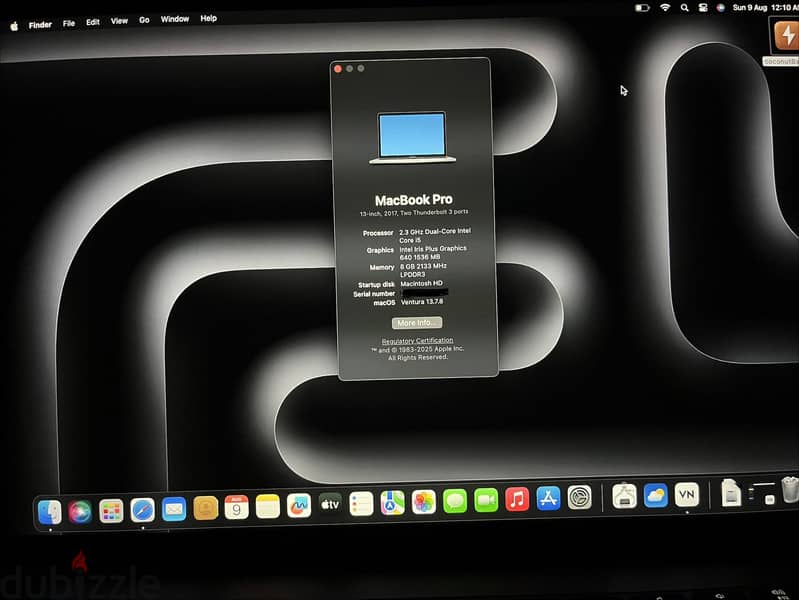Click '8 GB 2133 MHz' memory value
Viewport: 799px width, 600px height.
[x=423, y=266]
